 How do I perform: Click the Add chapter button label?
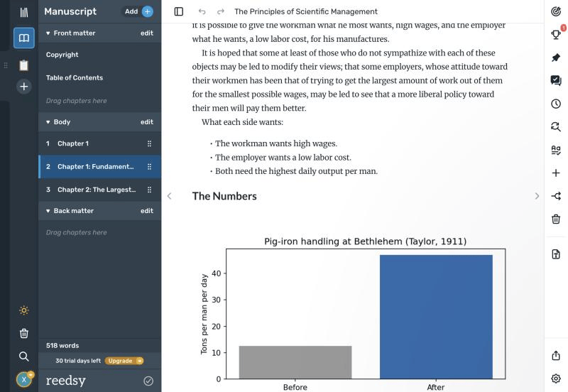pyautogui.click(x=131, y=11)
